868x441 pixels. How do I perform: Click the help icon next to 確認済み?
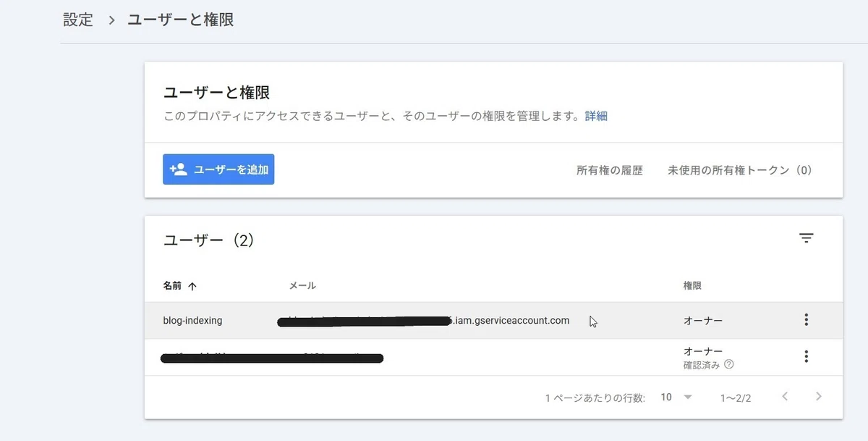[x=729, y=364]
